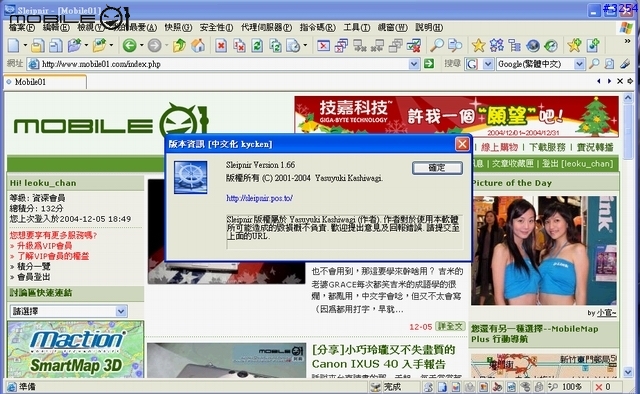Click the Stop loading red X icon
This screenshot has height=394, width=640.
(x=221, y=45)
